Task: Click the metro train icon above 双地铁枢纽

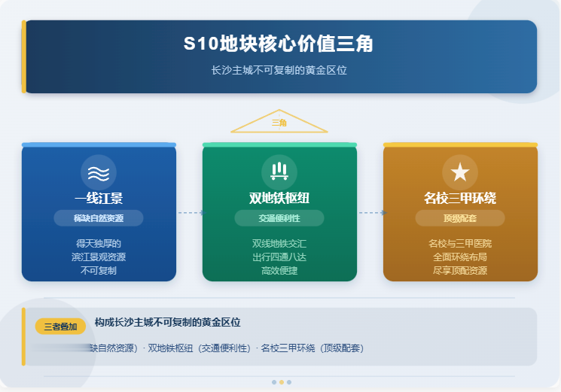Action: 279,171
